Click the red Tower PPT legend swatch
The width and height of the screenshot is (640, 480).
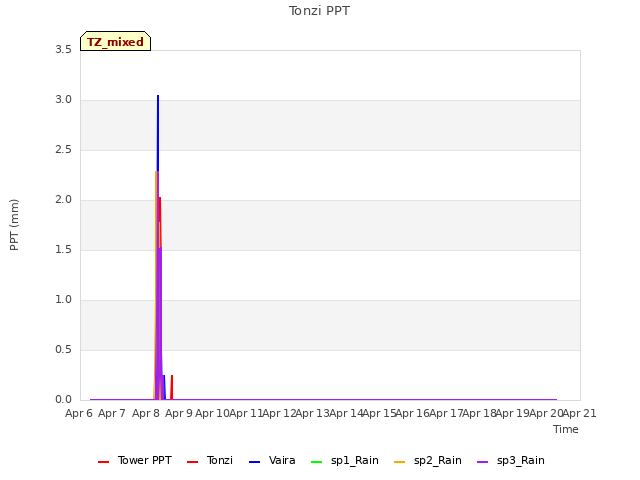104,462
